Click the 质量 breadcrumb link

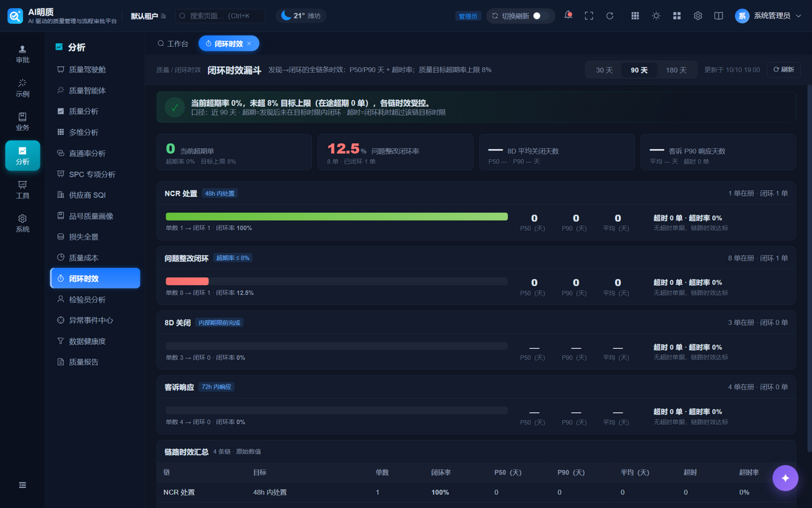pos(162,70)
